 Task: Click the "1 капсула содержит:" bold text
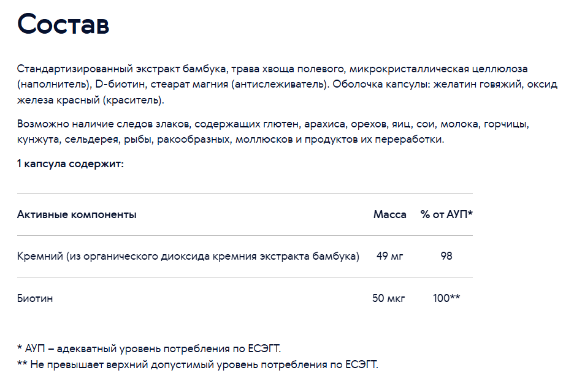coord(71,164)
